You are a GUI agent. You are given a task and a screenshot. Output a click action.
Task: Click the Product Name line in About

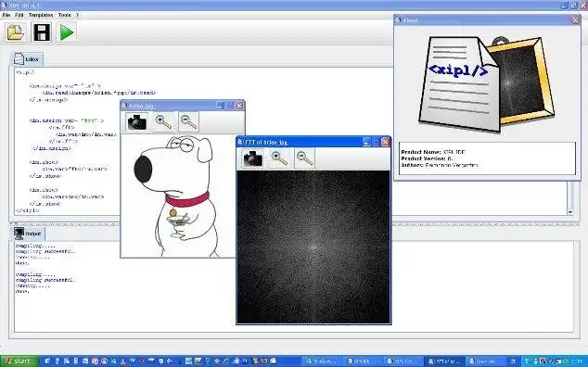[x=433, y=152]
